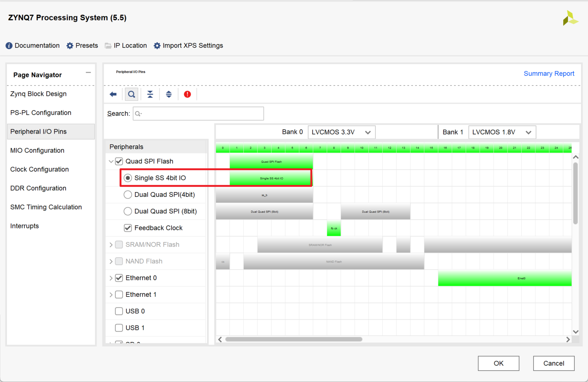Click the back arrow toolbar icon
This screenshot has height=382, width=588.
click(x=113, y=94)
